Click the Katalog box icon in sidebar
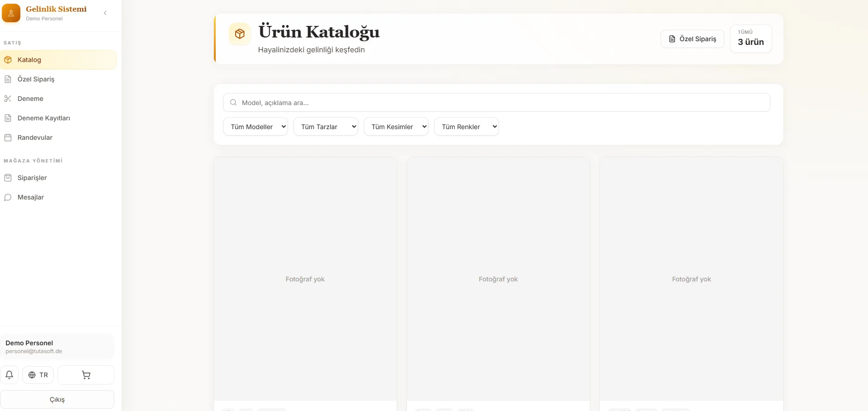The image size is (868, 411). pyautogui.click(x=8, y=60)
